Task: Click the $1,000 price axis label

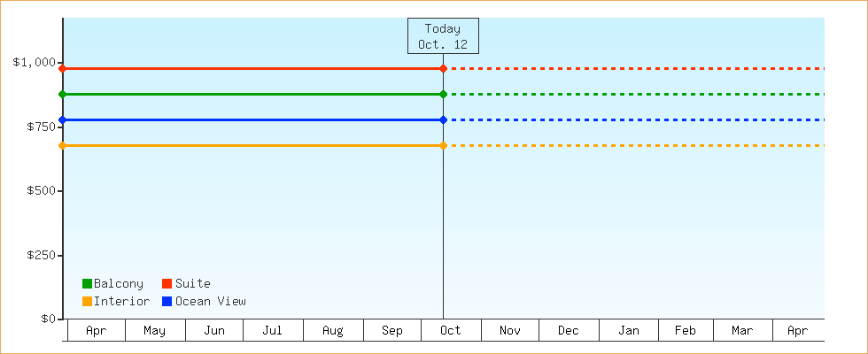Action: [x=35, y=63]
